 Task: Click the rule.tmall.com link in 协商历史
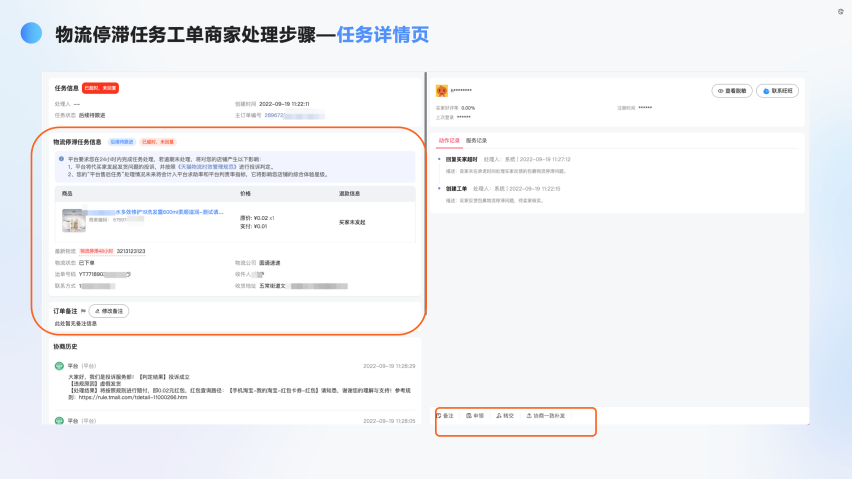[x=133, y=398]
